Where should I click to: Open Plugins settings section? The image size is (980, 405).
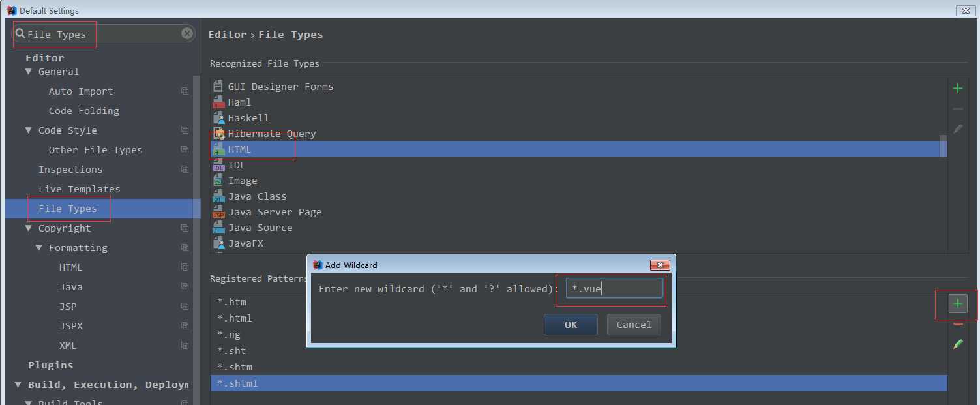(x=51, y=365)
